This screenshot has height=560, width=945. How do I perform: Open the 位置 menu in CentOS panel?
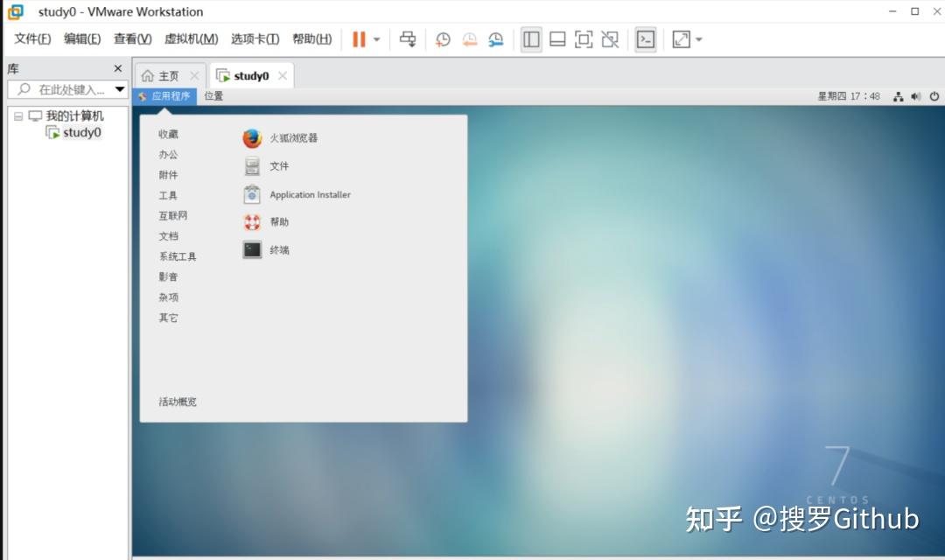tap(213, 96)
